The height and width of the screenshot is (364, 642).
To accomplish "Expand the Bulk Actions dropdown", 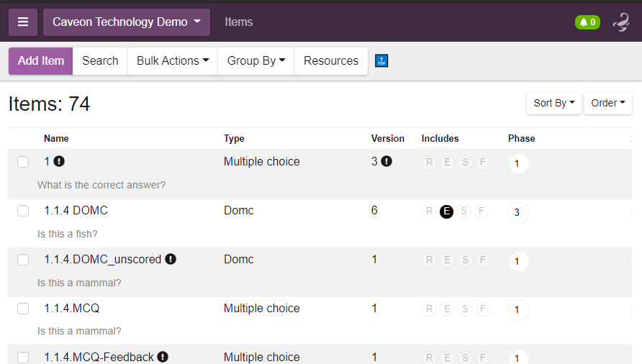I will [x=172, y=61].
